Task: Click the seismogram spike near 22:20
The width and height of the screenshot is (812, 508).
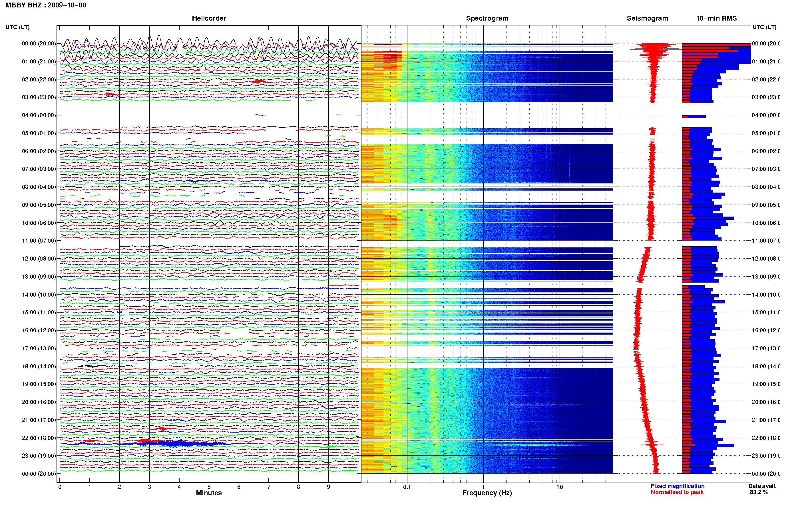Action: [653, 445]
